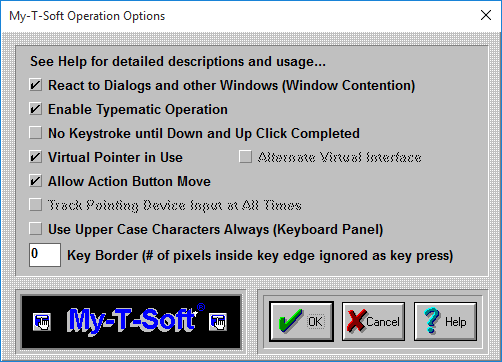Click the red X icon on Cancel
Viewport: 502px width, 362px height.
point(357,321)
